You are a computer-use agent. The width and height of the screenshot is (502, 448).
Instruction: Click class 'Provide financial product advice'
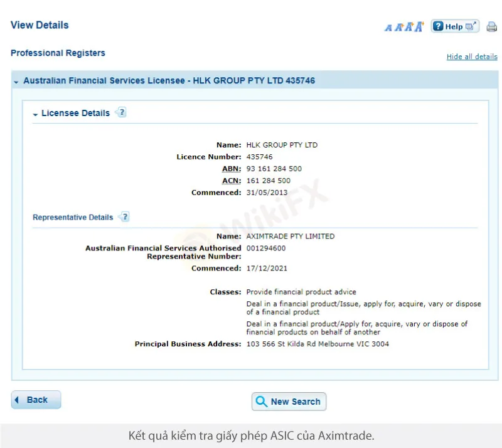(x=301, y=292)
